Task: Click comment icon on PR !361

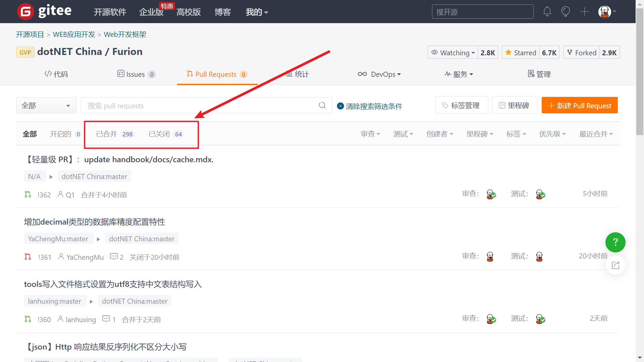Action: click(114, 256)
